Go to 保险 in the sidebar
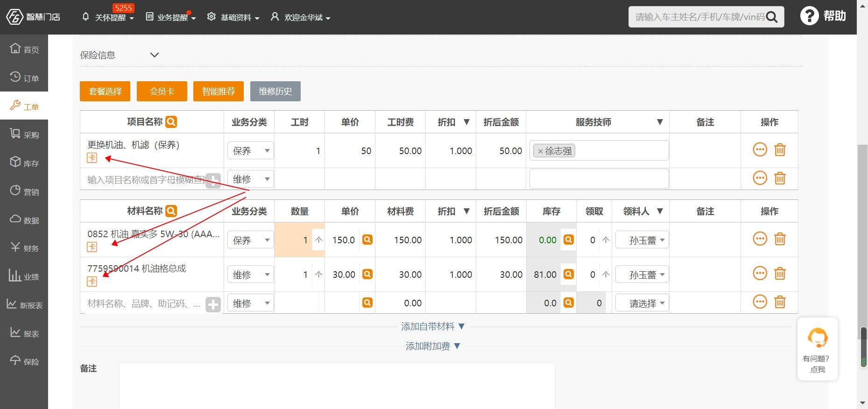Image resolution: width=868 pixels, height=409 pixels. point(24,361)
